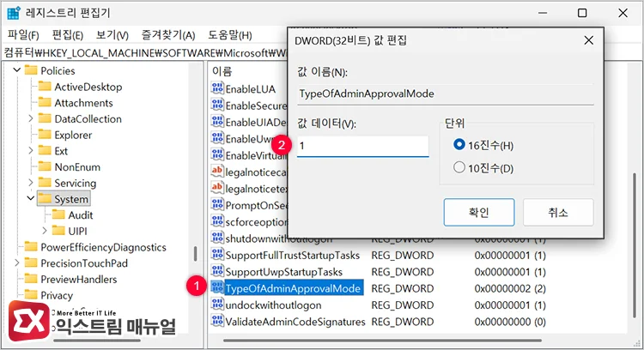644x350 pixels.
Task: Click the ActiveDesktop folder icon
Action: (x=45, y=86)
